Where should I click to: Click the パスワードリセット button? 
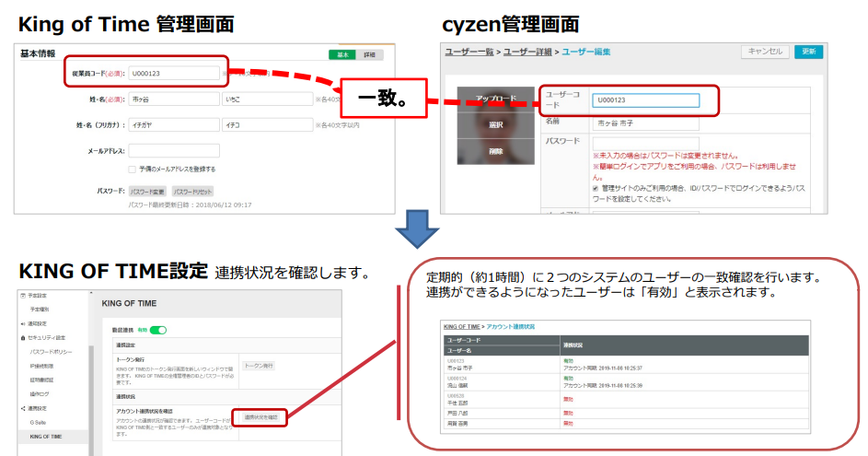click(x=192, y=192)
